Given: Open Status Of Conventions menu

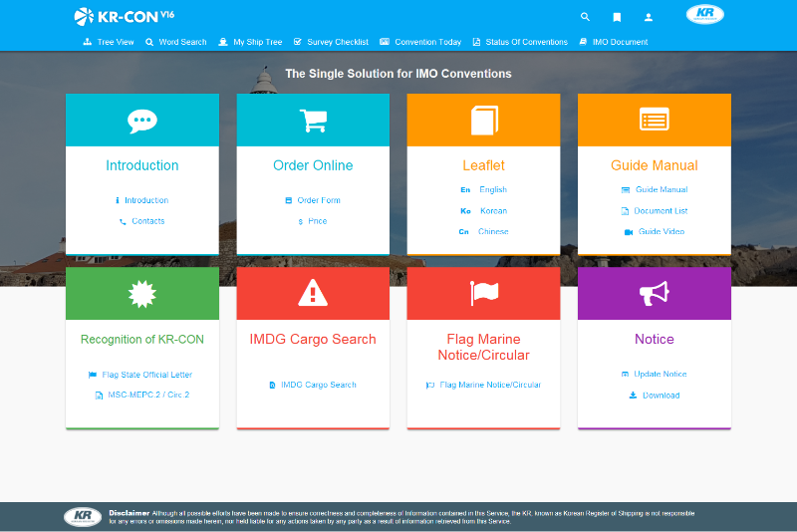Looking at the screenshot, I should (x=520, y=42).
